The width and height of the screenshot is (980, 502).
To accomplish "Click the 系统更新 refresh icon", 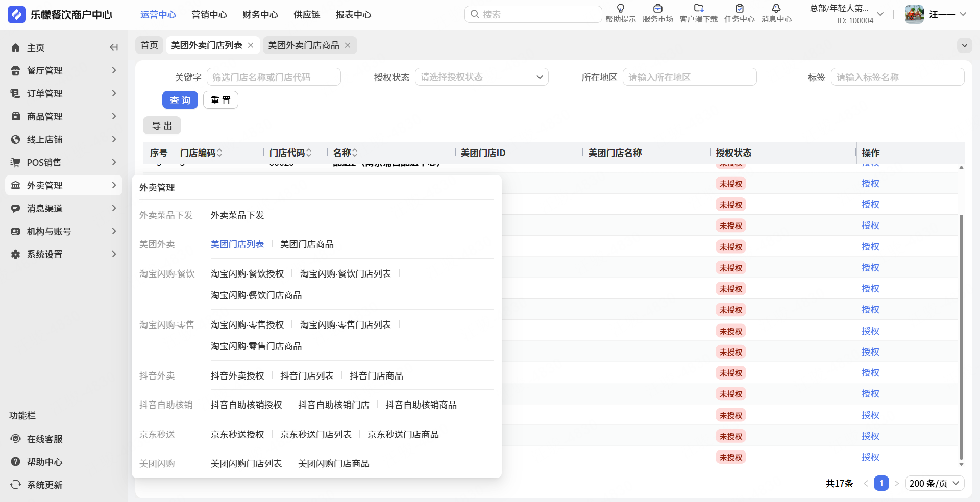I will tap(16, 485).
